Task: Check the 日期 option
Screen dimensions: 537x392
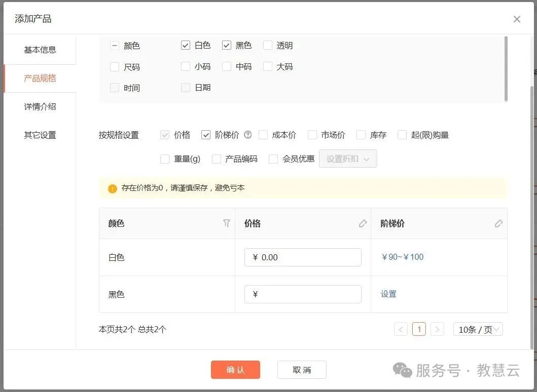Action: tap(185, 88)
